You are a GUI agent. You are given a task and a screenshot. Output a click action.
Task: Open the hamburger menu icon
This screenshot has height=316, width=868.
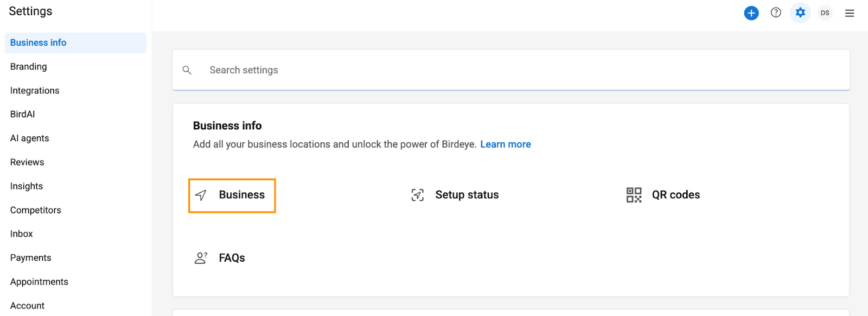click(x=850, y=13)
